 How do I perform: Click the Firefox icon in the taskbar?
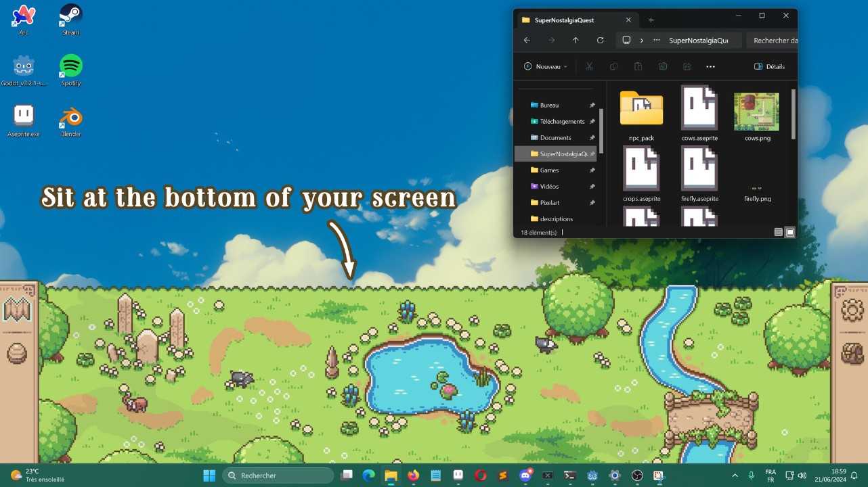point(413,476)
